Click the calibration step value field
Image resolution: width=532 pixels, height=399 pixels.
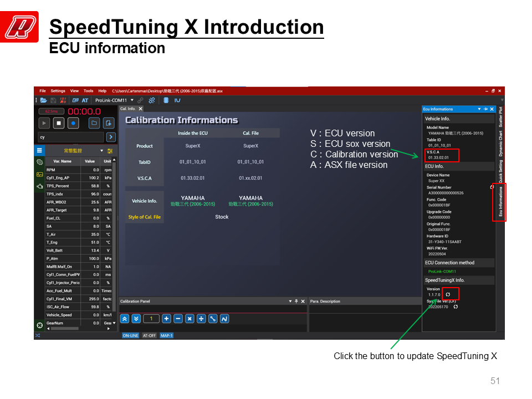coord(151,319)
